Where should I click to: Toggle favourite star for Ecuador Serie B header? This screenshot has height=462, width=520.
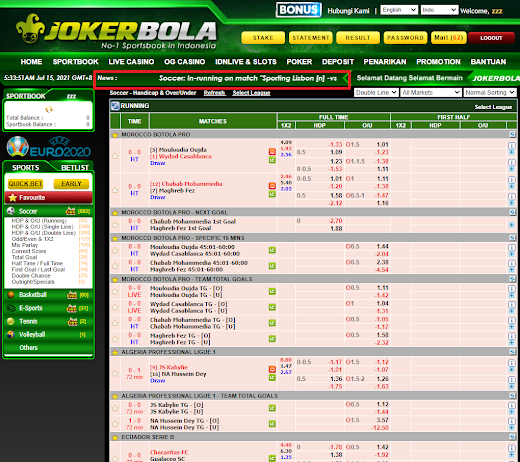pos(115,437)
